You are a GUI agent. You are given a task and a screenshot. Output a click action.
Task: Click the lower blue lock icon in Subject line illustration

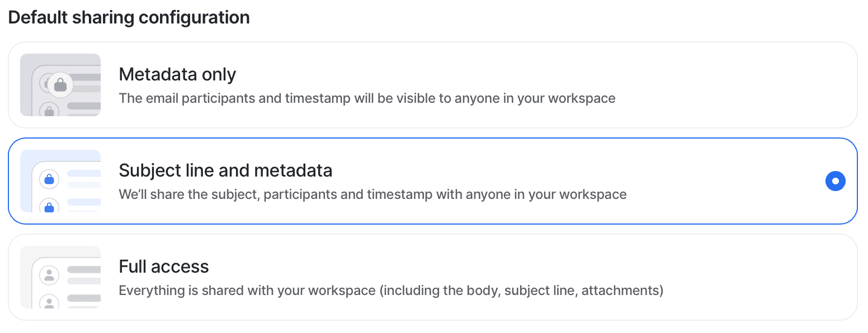tap(49, 207)
